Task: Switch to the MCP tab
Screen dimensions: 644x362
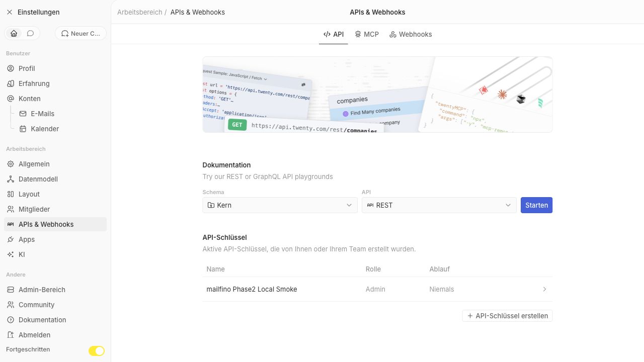Action: pos(366,34)
